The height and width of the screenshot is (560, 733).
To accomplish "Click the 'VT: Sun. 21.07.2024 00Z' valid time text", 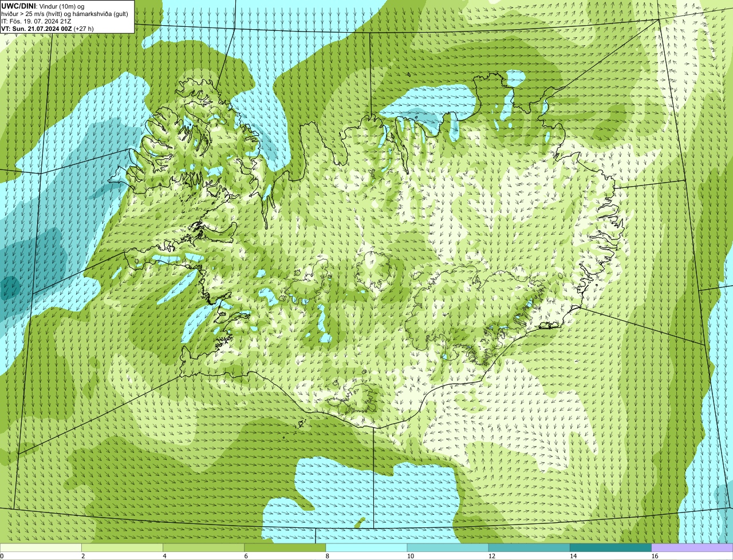I will [x=36, y=28].
